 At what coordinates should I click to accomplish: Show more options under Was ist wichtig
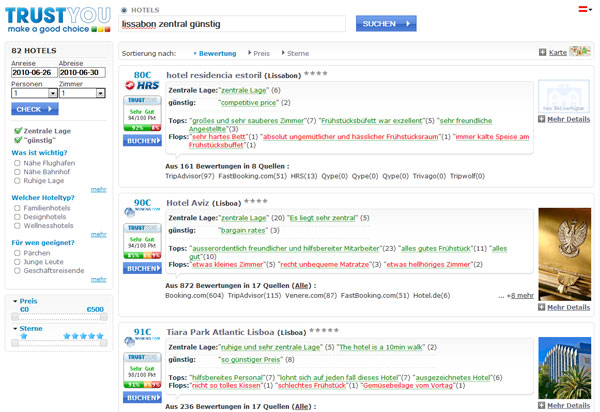click(98, 189)
